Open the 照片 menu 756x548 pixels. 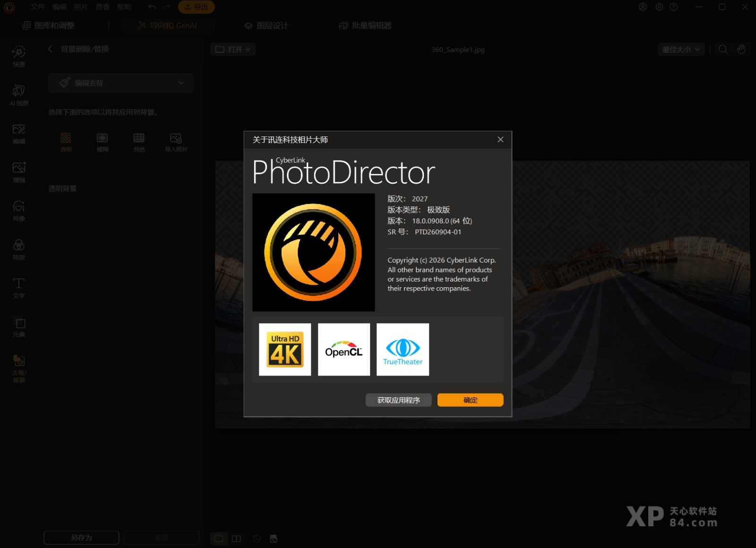coord(81,7)
